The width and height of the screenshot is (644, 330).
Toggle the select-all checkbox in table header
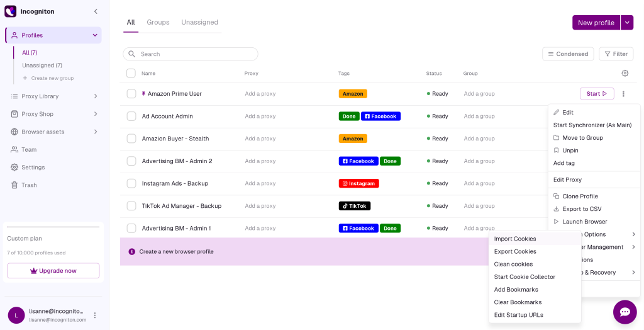[x=131, y=73]
